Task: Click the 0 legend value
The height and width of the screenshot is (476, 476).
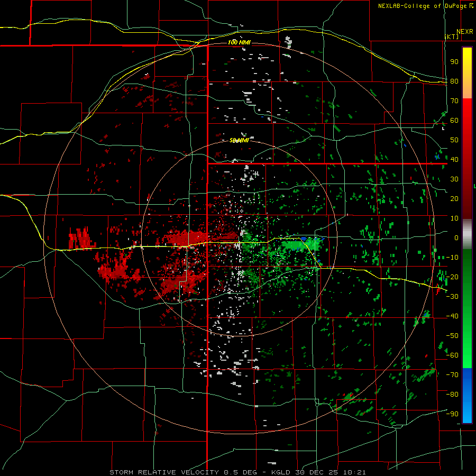Action: click(x=456, y=237)
